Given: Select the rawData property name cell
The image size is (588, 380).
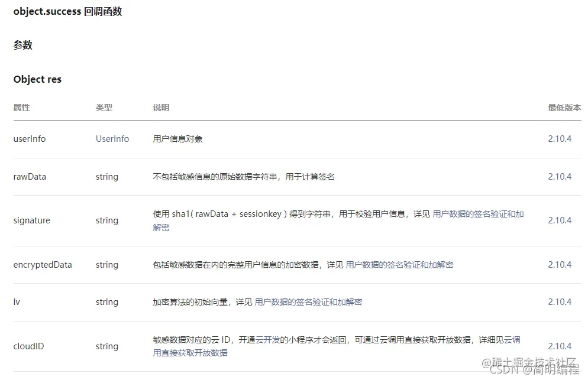Looking at the screenshot, I should 30,176.
